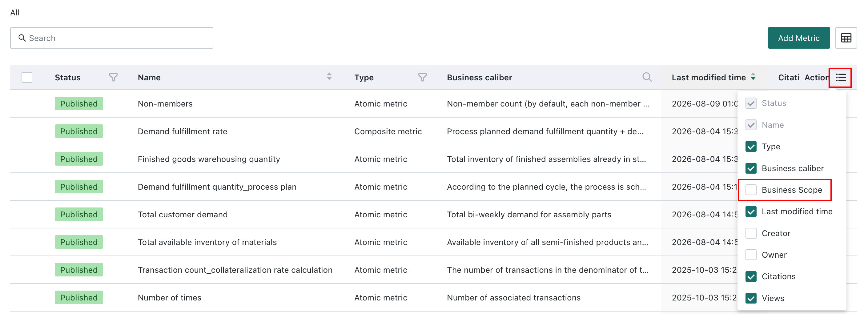Enable the Business Scope column
The image size is (868, 314).
(751, 190)
